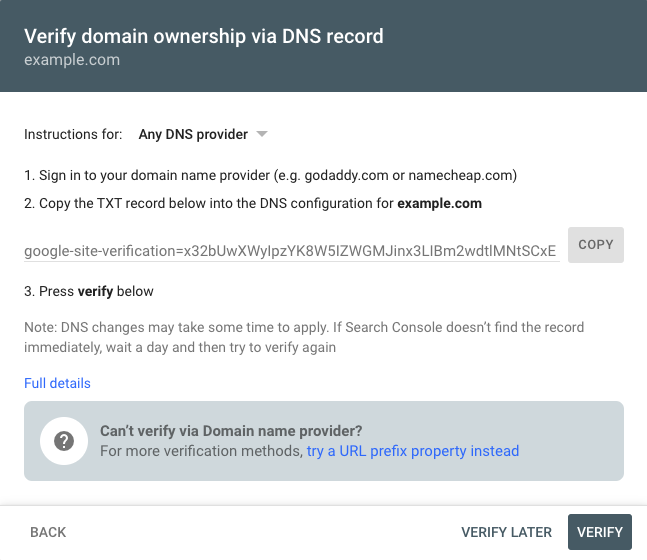Click the 'Verify domain ownership via DNS record' title
This screenshot has width=647, height=560.
[x=204, y=36]
